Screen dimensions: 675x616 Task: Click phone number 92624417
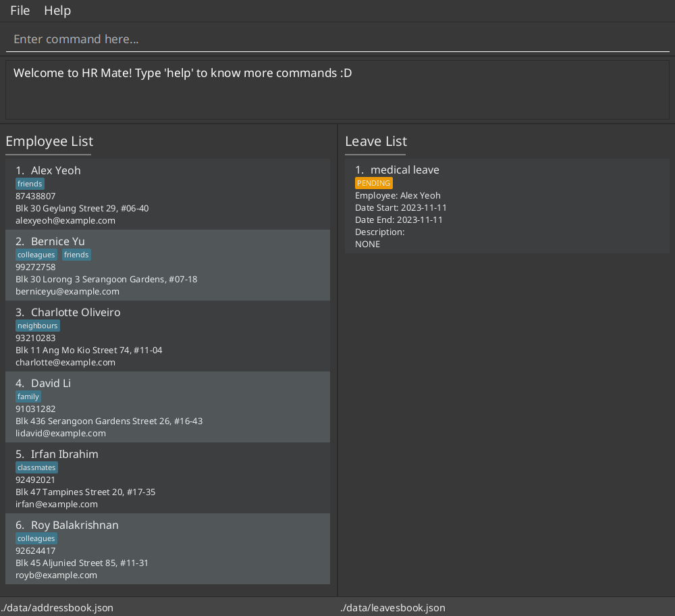tap(36, 551)
